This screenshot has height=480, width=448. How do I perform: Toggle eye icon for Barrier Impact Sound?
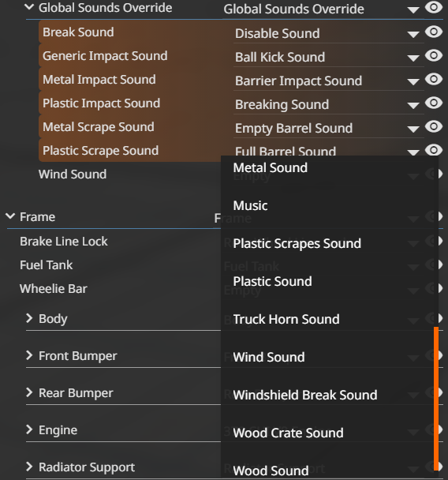coord(434,79)
